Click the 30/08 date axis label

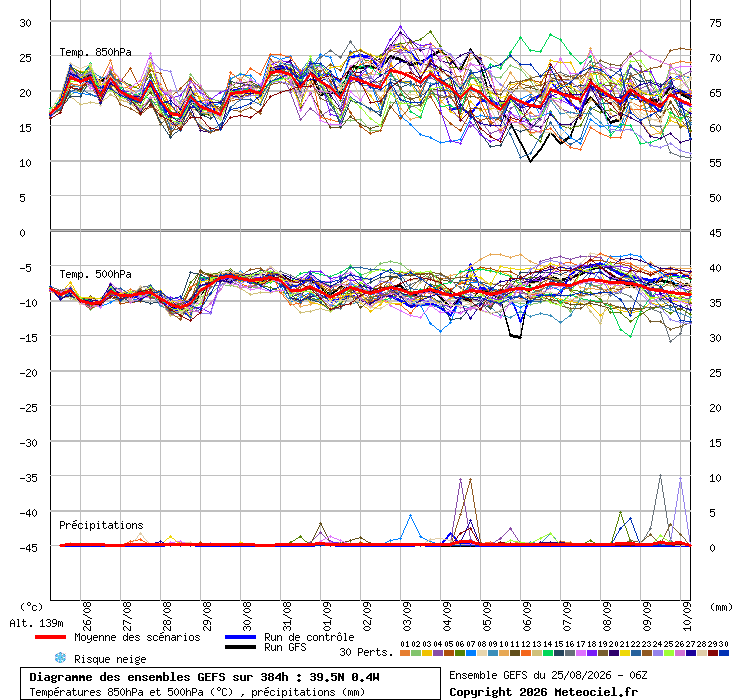pos(247,616)
